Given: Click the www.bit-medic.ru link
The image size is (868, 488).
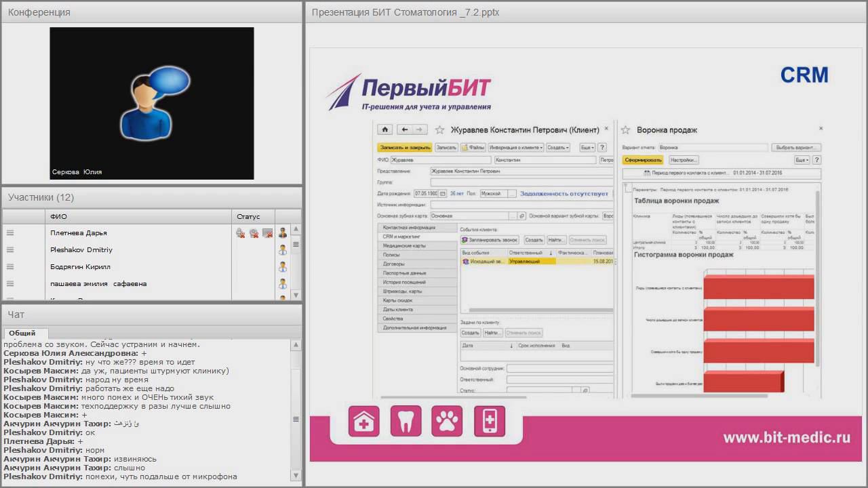Looking at the screenshot, I should (787, 438).
